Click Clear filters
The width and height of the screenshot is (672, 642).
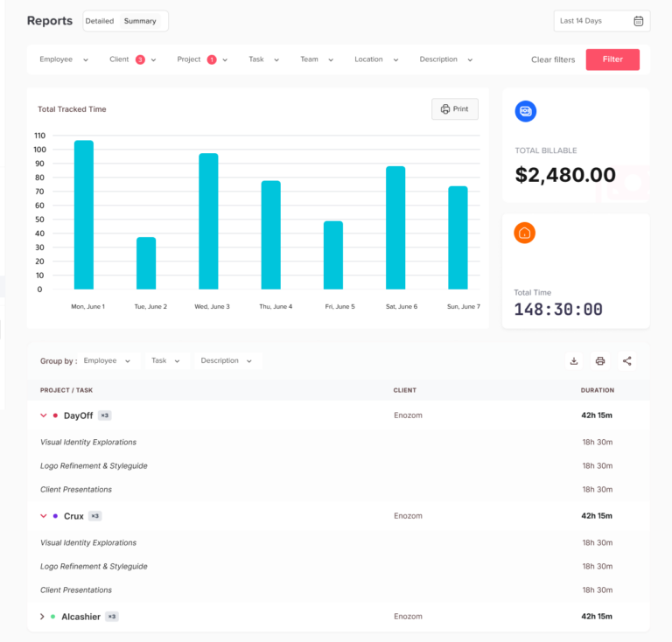[x=553, y=60]
